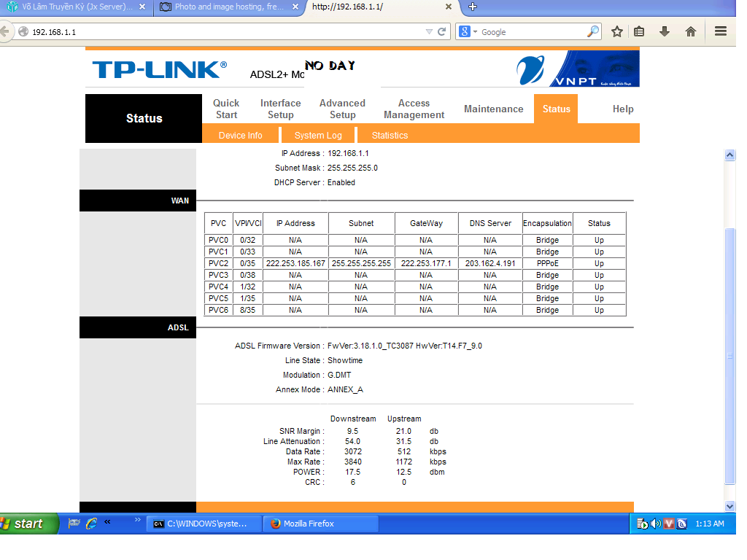Image resolution: width=747 pixels, height=560 pixels.
Task: Click the camera favicon on Photo hosting tab
Action: [166, 7]
